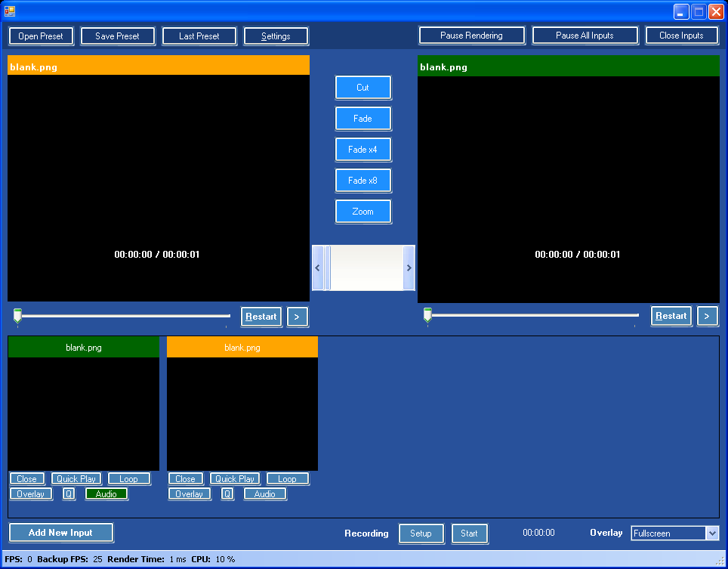Load the Last Preset
The image size is (728, 569).
tap(199, 36)
